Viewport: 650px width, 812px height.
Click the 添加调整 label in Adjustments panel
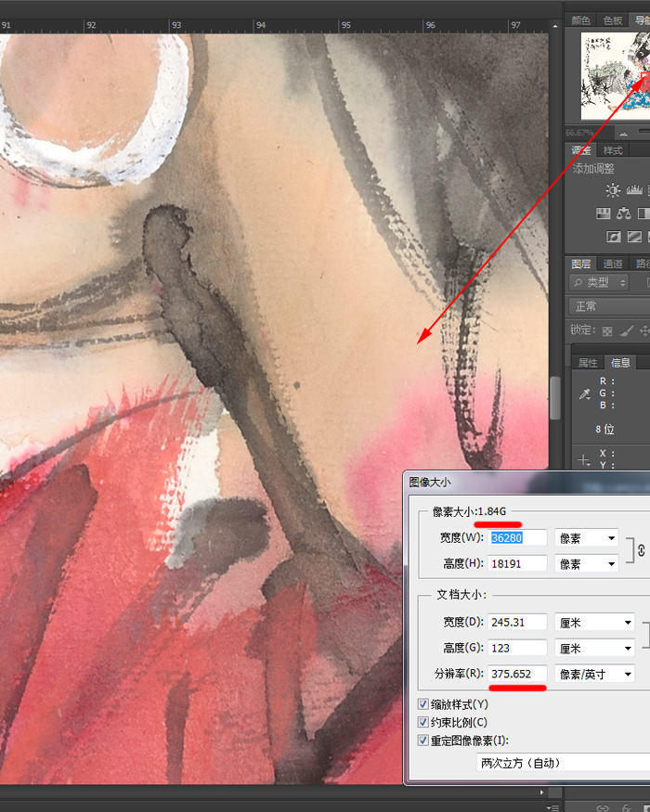[593, 168]
